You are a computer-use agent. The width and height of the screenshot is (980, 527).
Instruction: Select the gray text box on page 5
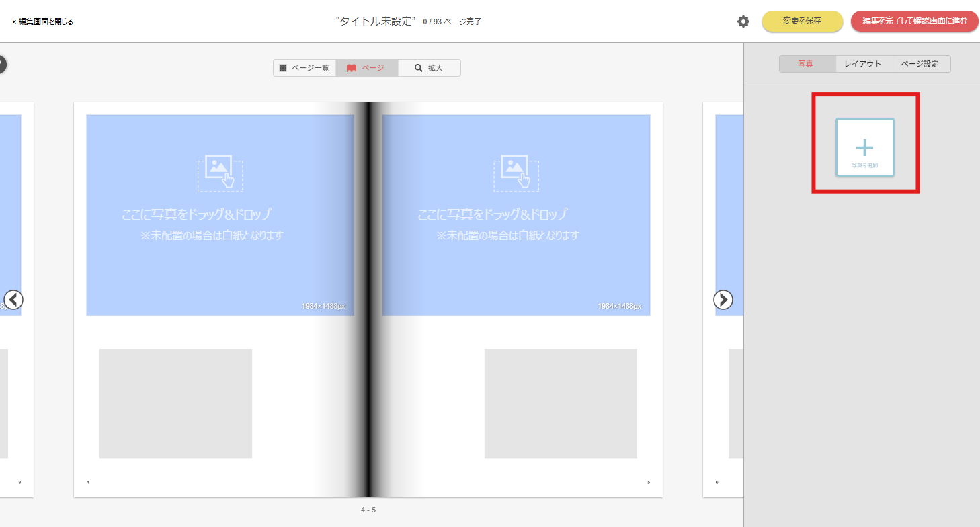tap(561, 403)
